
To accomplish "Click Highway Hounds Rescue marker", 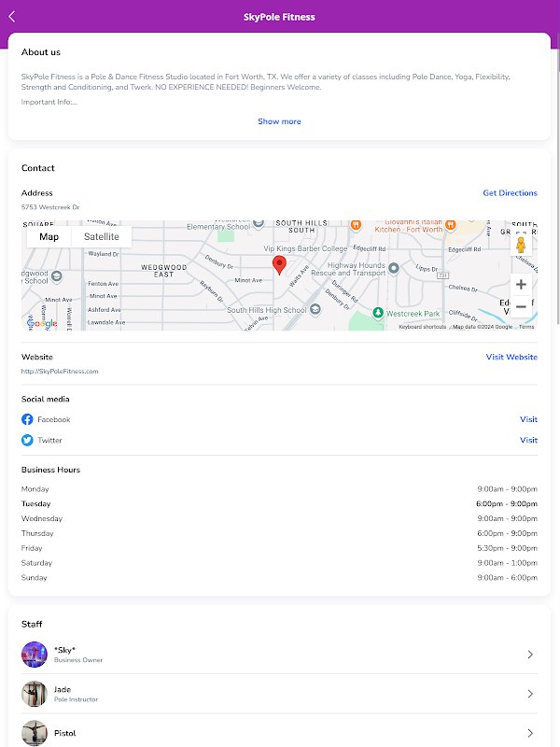I will coord(394,268).
